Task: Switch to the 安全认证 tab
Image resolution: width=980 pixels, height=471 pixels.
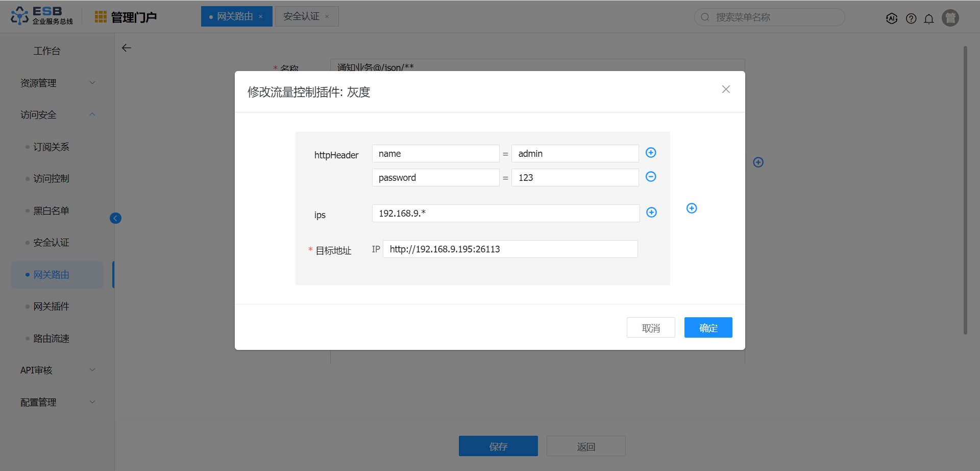Action: click(301, 16)
